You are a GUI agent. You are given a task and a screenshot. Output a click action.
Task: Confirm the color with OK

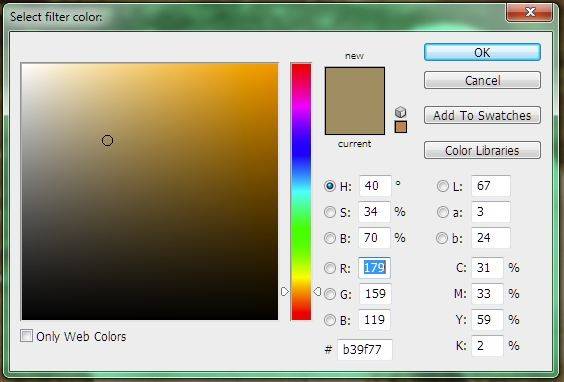[x=482, y=53]
